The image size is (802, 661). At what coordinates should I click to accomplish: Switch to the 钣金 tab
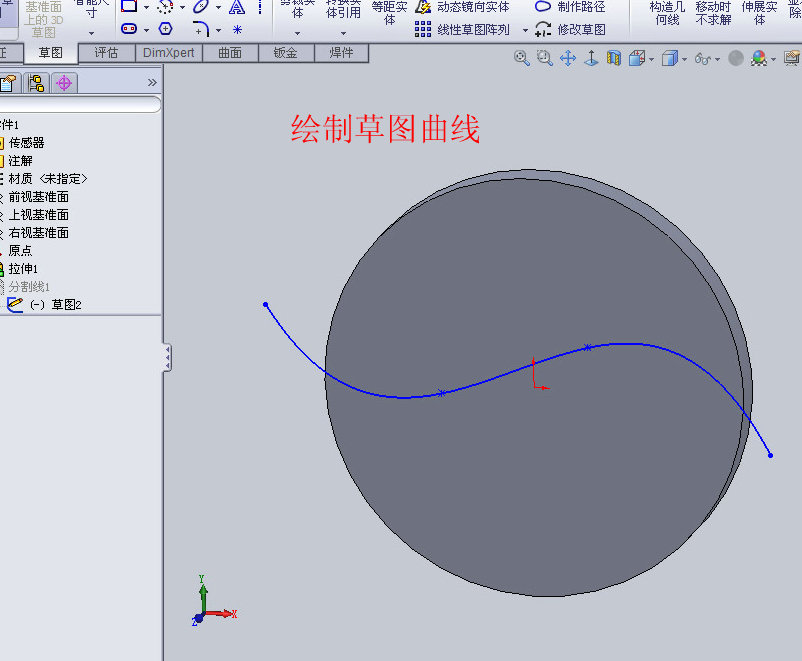click(x=285, y=53)
